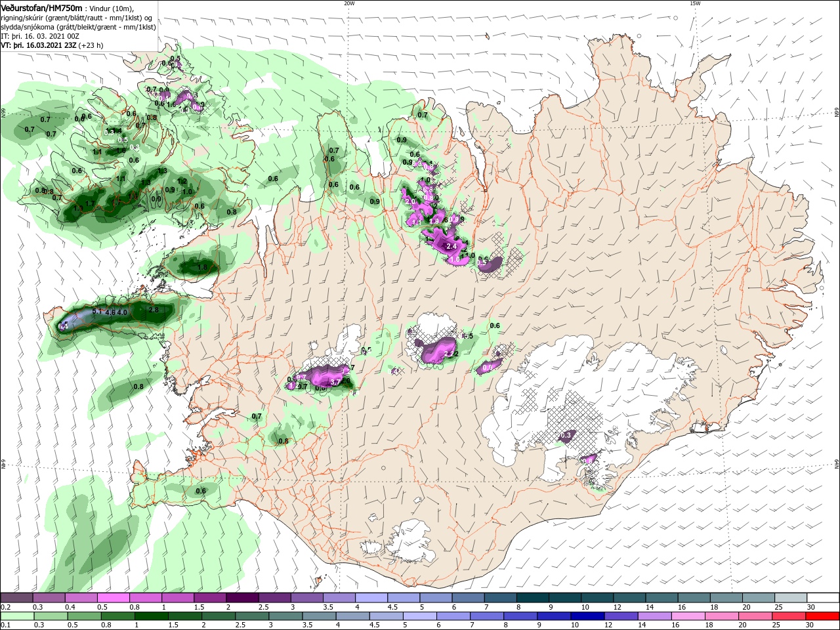840x630 pixels.
Task: Click the '2.8' value on the dark green band
Action: tap(154, 310)
